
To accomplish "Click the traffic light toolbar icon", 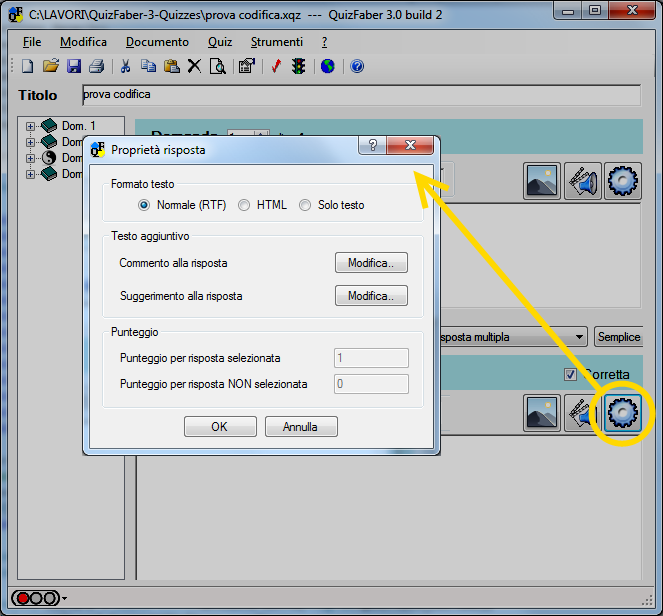I will (299, 66).
